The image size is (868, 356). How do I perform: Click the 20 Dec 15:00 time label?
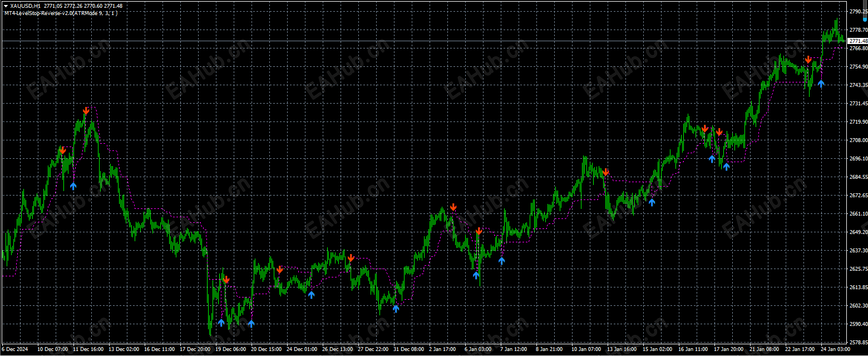(x=266, y=349)
